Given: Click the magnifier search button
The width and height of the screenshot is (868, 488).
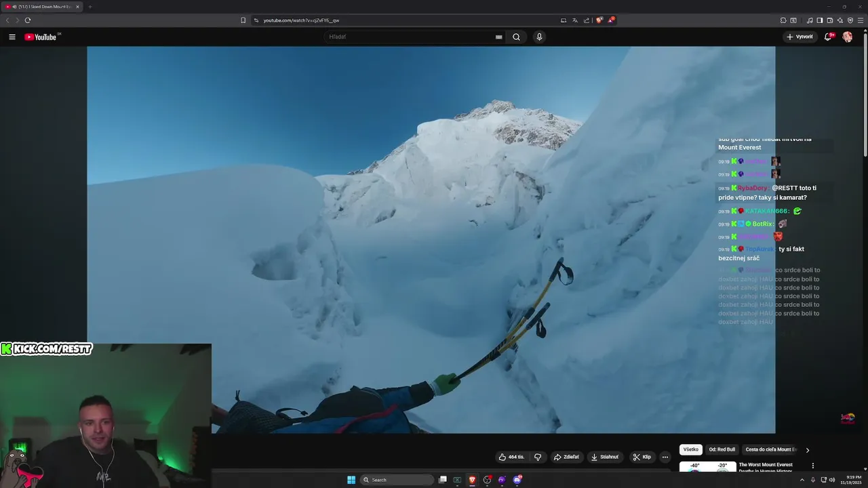Looking at the screenshot, I should point(516,37).
